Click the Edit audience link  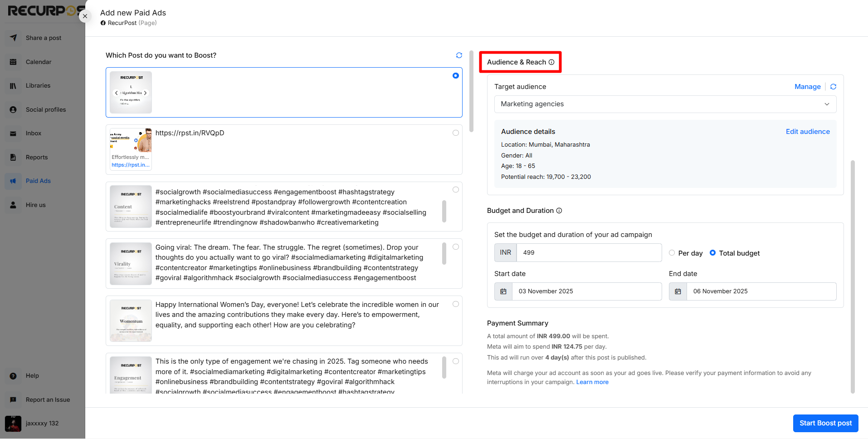pyautogui.click(x=807, y=132)
